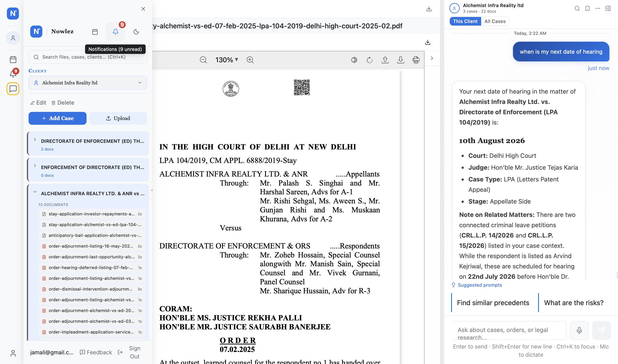618x364 pixels.
Task: Open the bell with 9 badge in rail
Action: pyautogui.click(x=13, y=73)
